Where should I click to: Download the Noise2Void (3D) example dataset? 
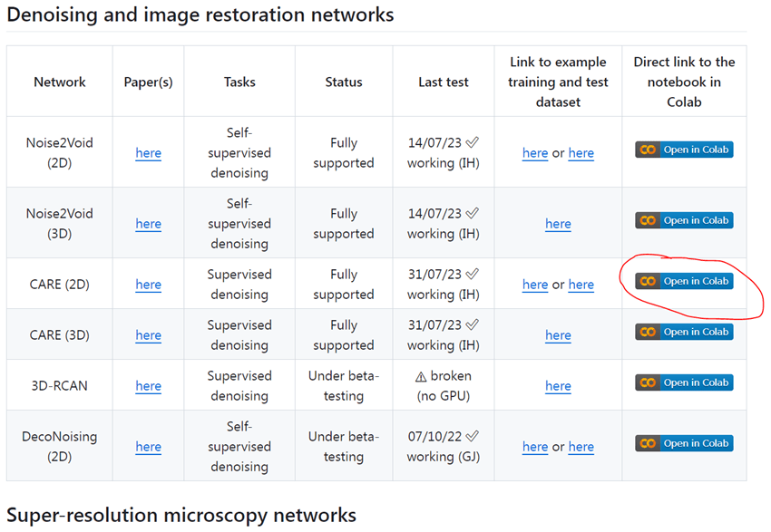[x=558, y=224]
